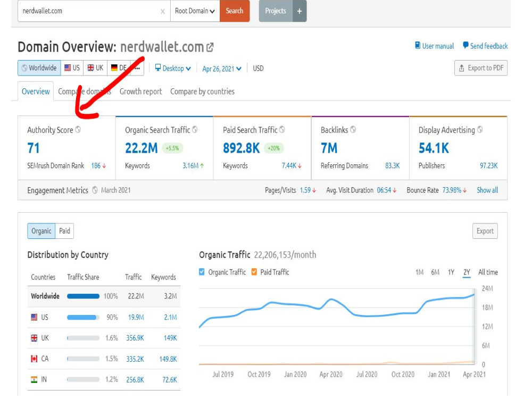This screenshot has height=399, width=532.
Task: Click the chart Export button
Action: tap(485, 231)
